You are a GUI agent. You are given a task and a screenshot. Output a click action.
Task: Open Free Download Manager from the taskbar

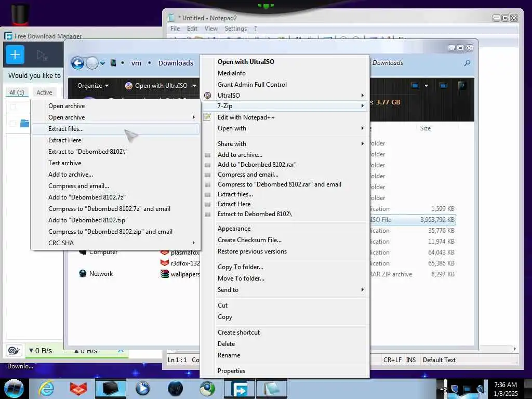[x=239, y=389]
